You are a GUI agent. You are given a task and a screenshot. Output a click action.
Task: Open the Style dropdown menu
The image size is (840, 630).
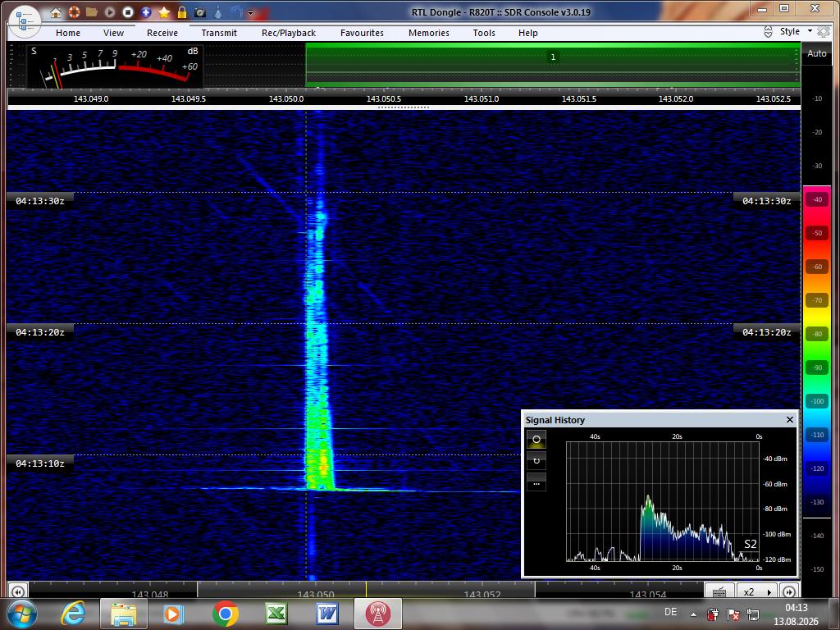pyautogui.click(x=796, y=31)
